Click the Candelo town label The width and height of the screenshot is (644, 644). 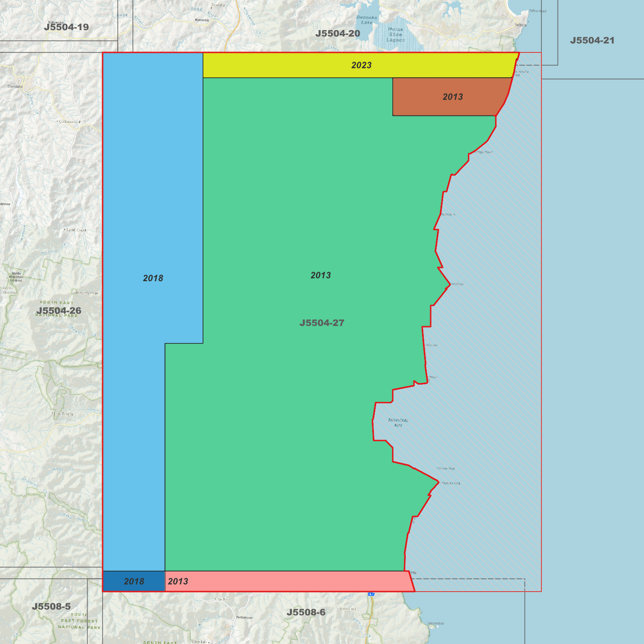pos(15,86)
